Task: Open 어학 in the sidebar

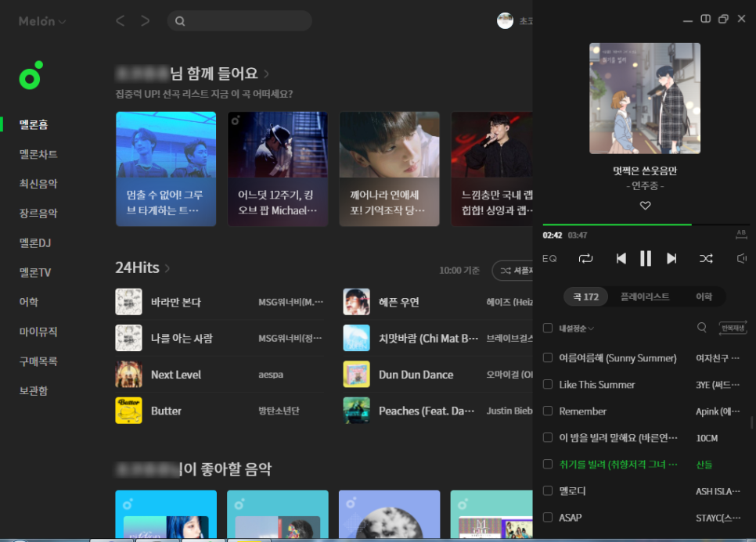Action: 28,302
